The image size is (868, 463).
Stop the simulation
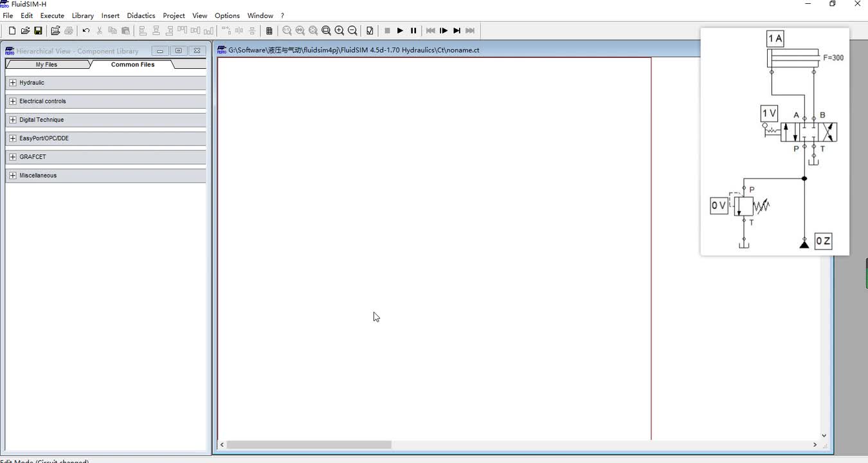(387, 31)
